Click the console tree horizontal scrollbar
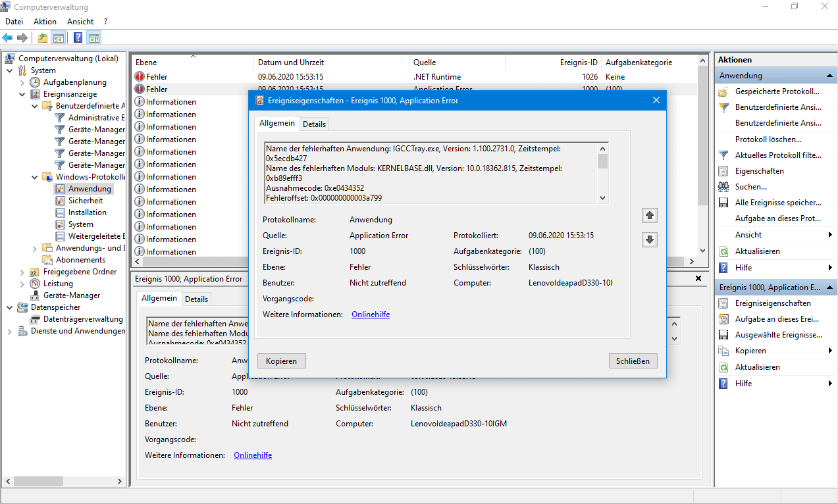Screen dimensions: 838x504 pos(63,482)
